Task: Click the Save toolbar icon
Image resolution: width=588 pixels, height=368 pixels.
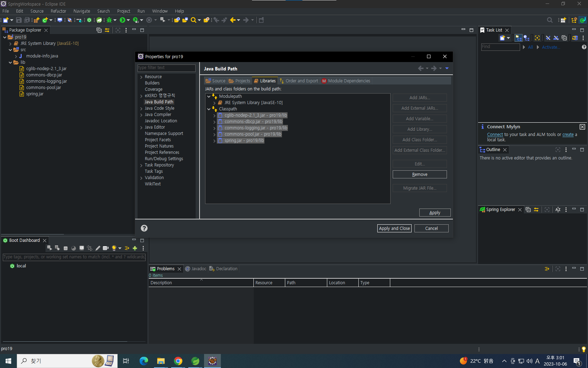Action: (x=19, y=20)
